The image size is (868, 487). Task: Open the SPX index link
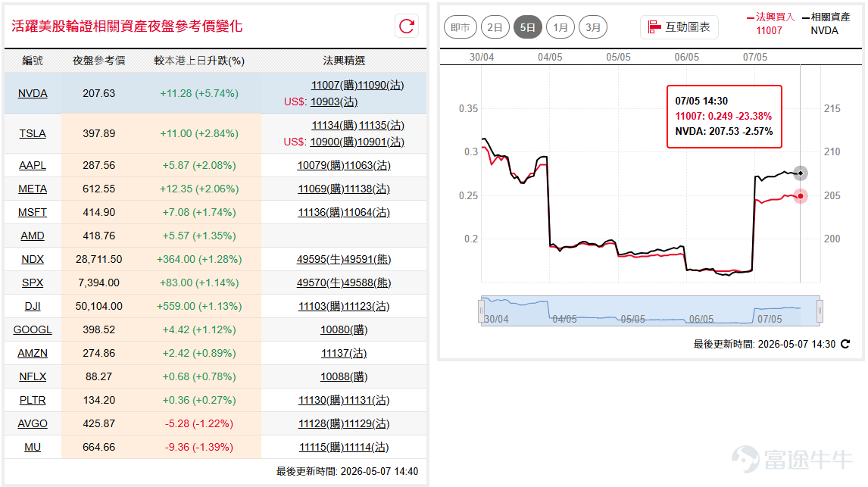click(33, 283)
